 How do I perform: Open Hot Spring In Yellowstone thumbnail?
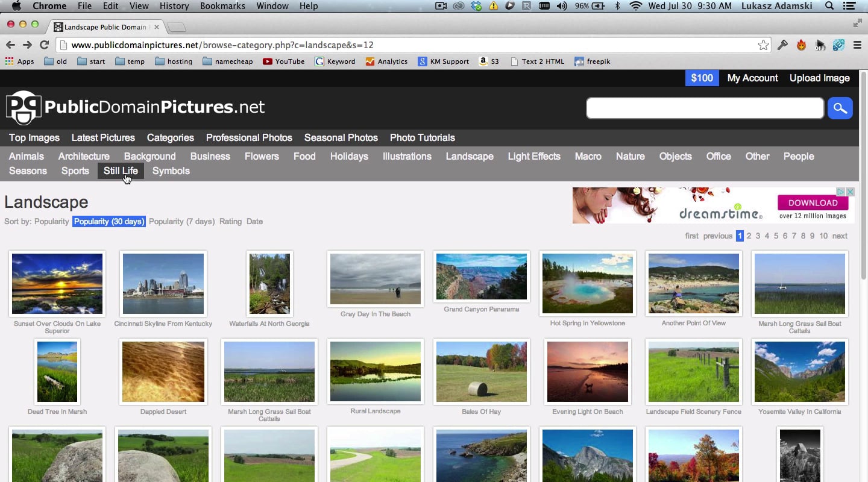[x=588, y=283]
